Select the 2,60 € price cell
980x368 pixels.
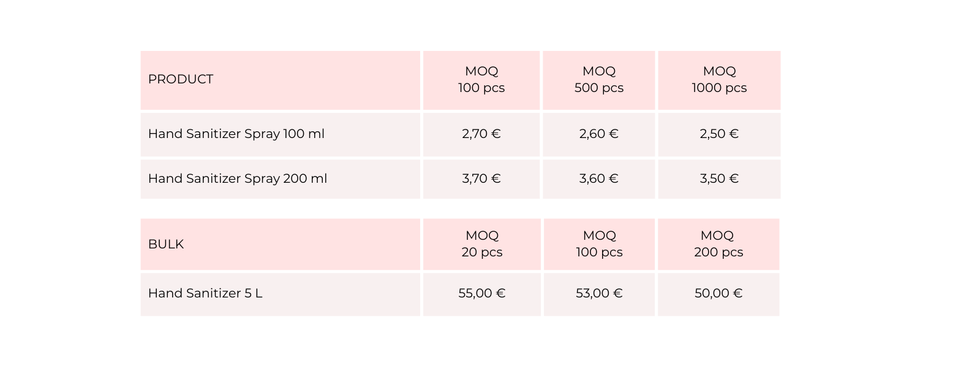(598, 134)
